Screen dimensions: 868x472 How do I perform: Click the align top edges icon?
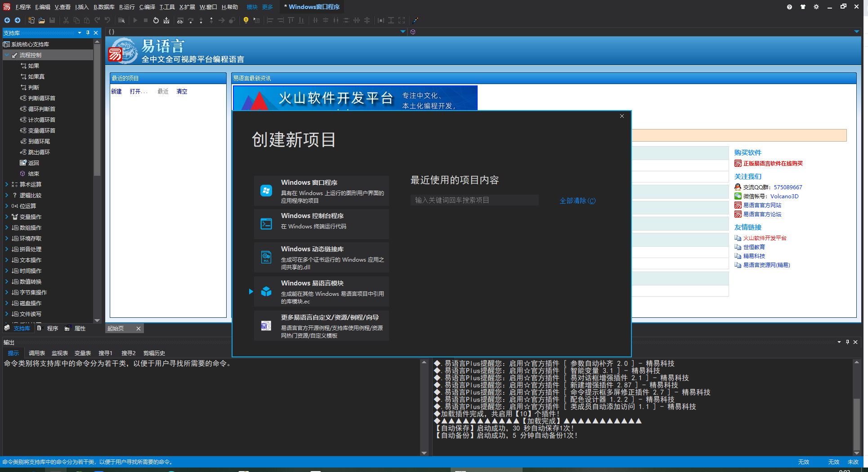(291, 20)
